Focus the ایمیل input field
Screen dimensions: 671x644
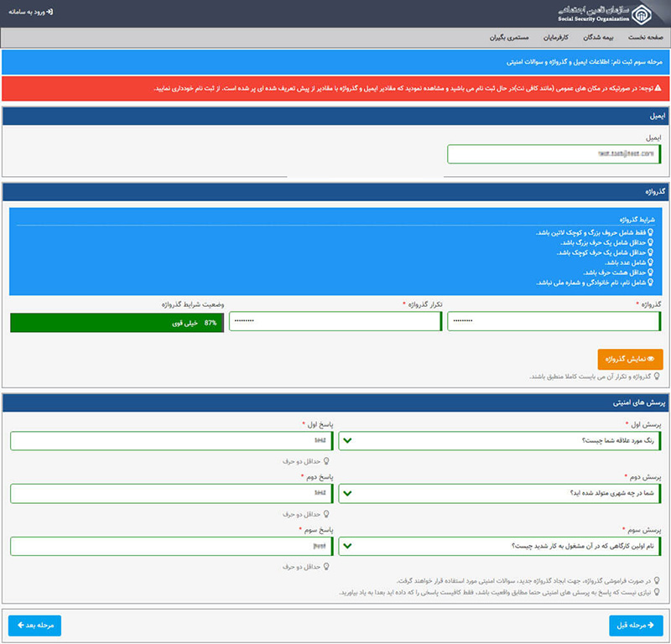[x=555, y=154]
